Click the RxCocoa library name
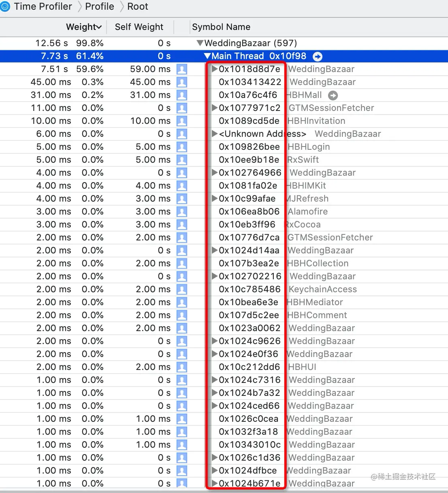This screenshot has width=448, height=493. coord(304,225)
